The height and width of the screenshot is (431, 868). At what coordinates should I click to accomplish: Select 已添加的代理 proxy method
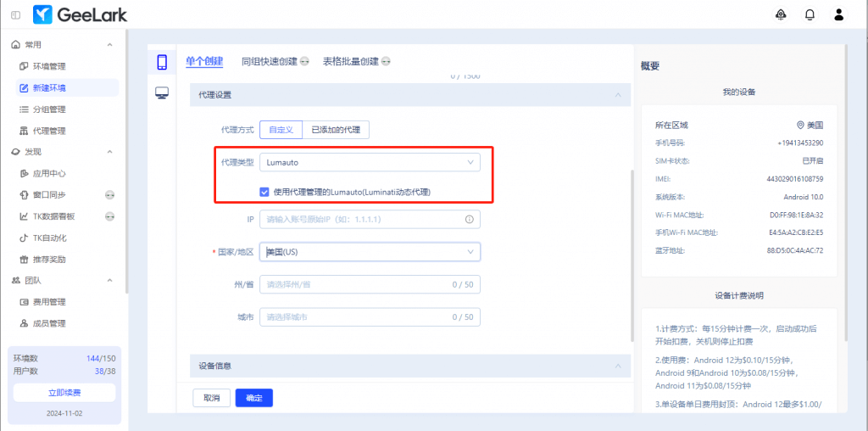(x=336, y=130)
